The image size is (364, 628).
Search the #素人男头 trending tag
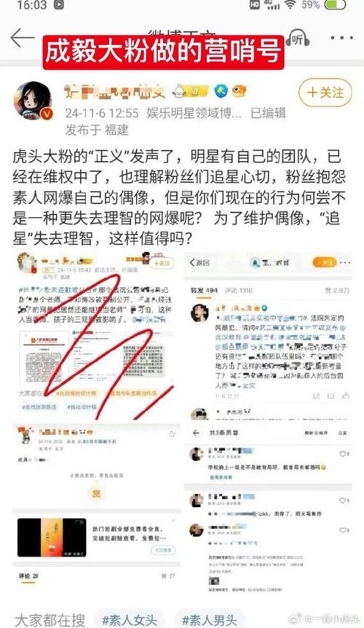pyautogui.click(x=209, y=620)
